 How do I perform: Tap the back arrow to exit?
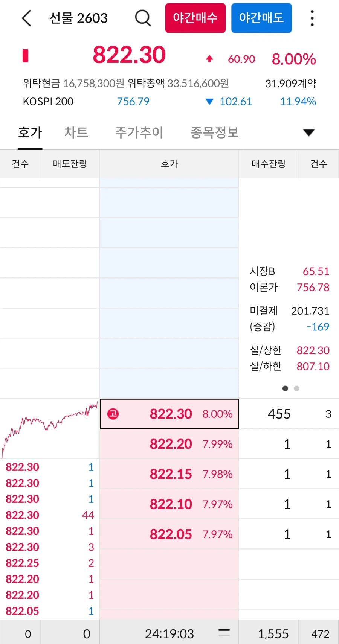pyautogui.click(x=26, y=18)
